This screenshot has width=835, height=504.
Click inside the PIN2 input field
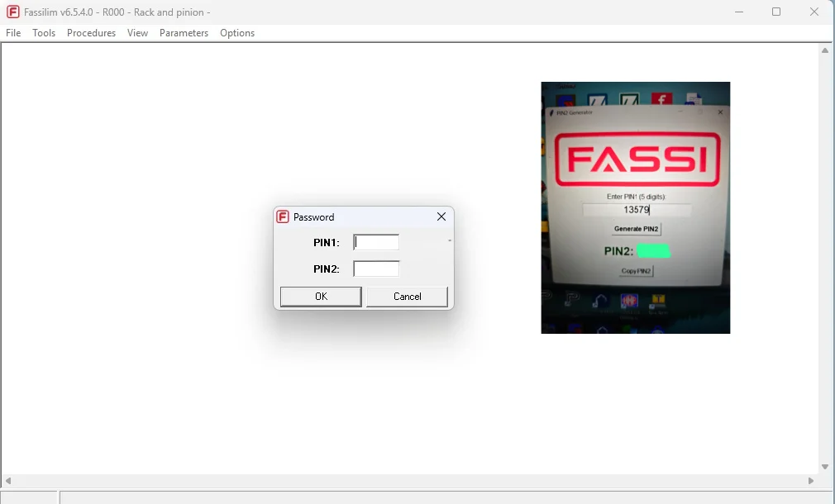376,268
